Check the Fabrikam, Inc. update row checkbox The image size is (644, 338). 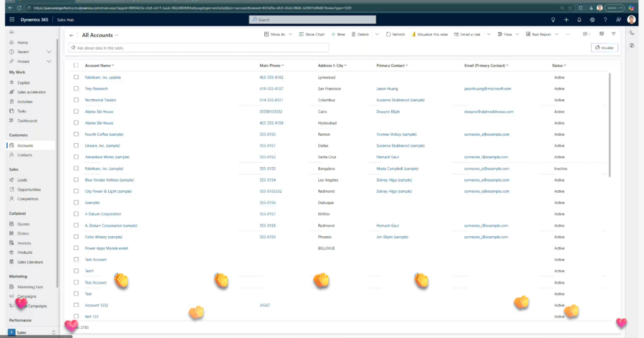tap(76, 77)
